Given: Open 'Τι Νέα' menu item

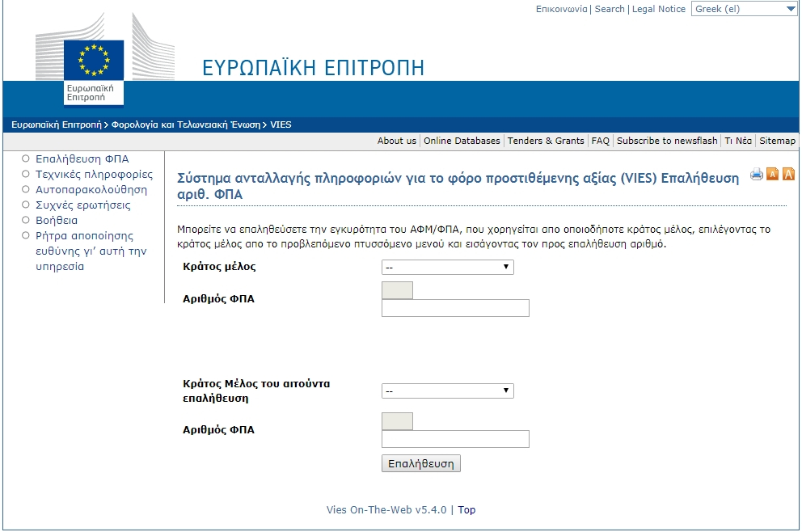Looking at the screenshot, I should click(737, 141).
